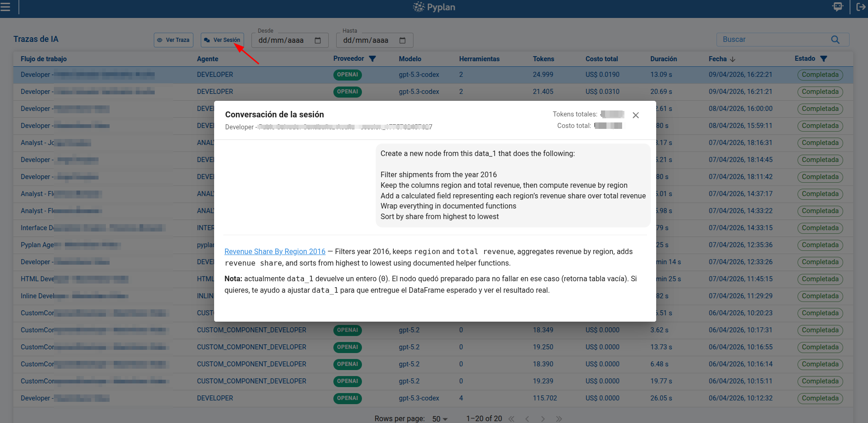Viewport: 868px width, 423px height.
Task: Filter by Estado using funnel icon
Action: pos(824,59)
